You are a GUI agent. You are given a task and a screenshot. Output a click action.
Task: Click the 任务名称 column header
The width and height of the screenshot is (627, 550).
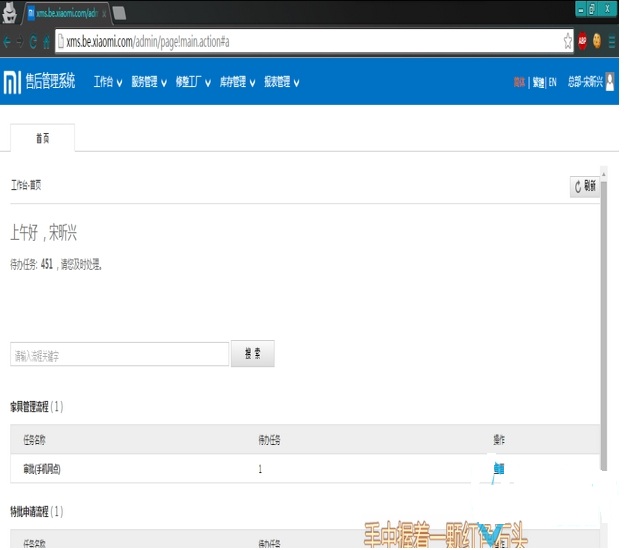[x=34, y=440]
